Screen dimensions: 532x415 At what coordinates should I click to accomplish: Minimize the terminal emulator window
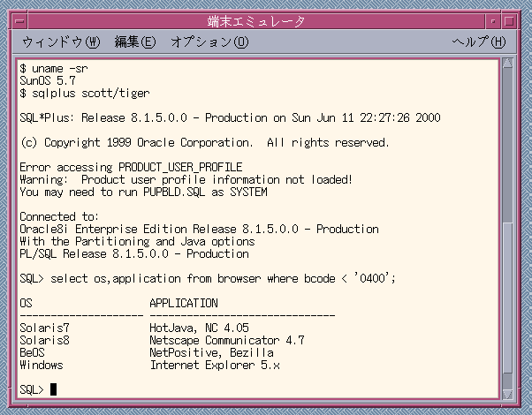pyautogui.click(x=493, y=21)
